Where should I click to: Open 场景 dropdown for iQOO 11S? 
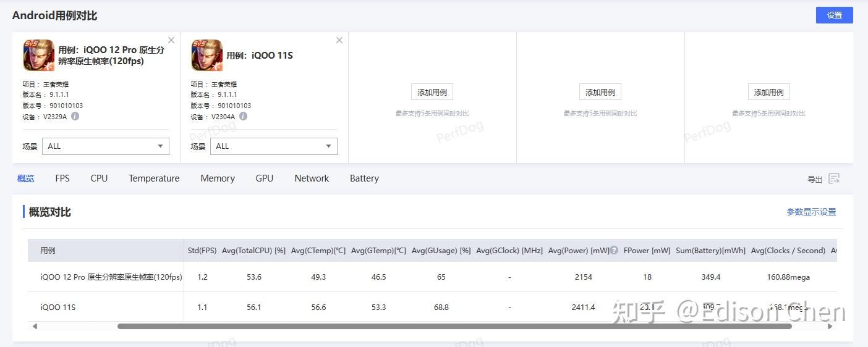[273, 146]
